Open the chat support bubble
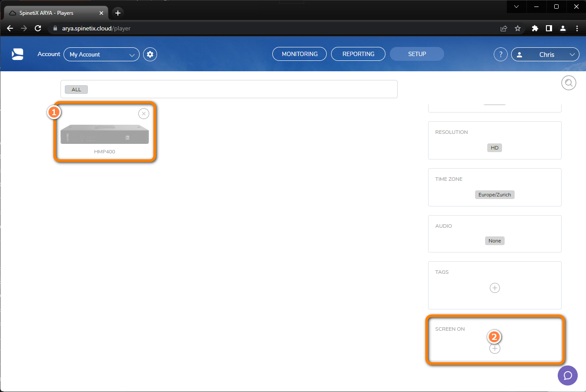This screenshot has width=586, height=392. (x=568, y=375)
